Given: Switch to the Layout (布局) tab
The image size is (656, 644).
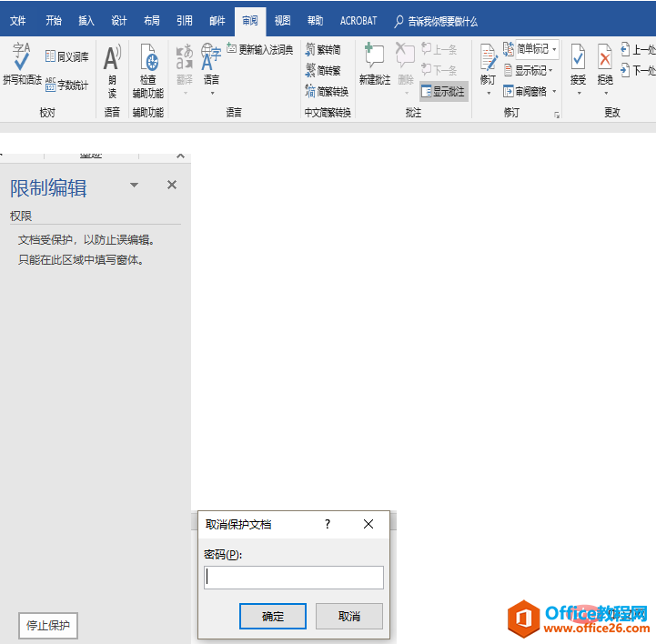Looking at the screenshot, I should [x=151, y=21].
